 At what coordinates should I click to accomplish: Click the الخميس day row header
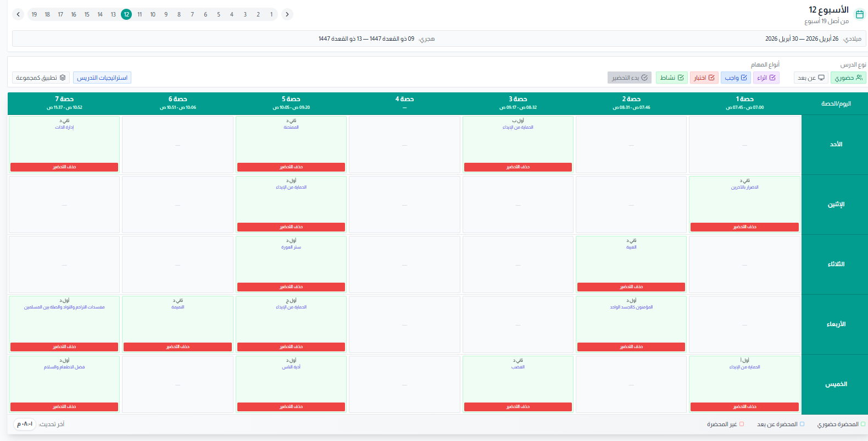[x=836, y=384]
